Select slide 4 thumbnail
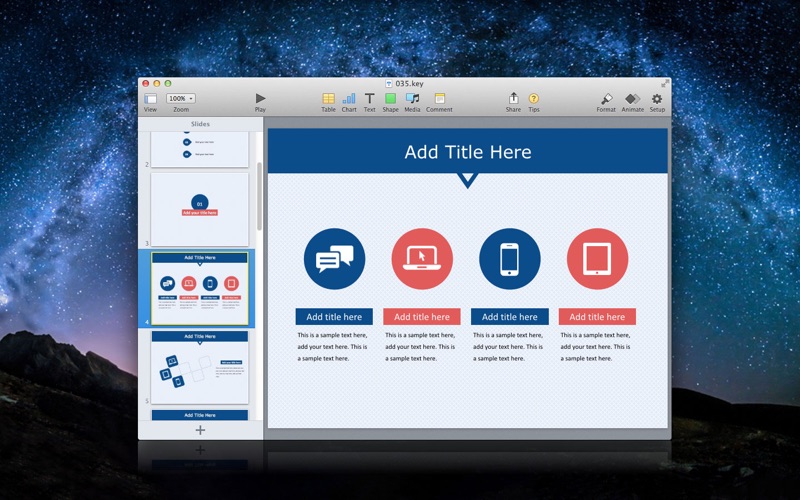Screen dimensions: 800x500 pos(199,288)
